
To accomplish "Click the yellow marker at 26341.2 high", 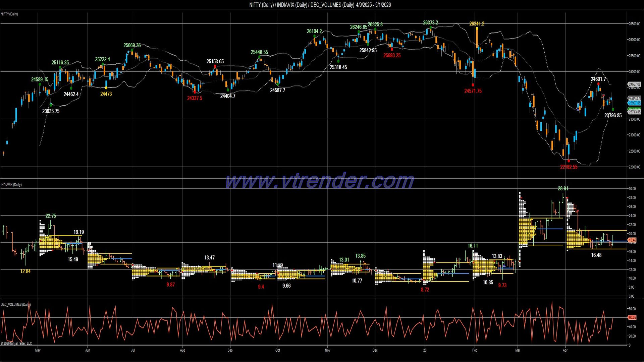I will click(477, 28).
